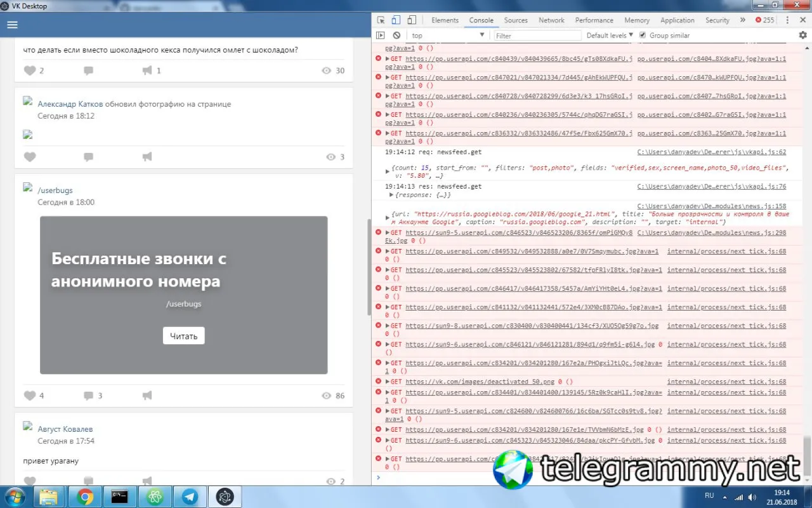Open the Performance tab

594,20
